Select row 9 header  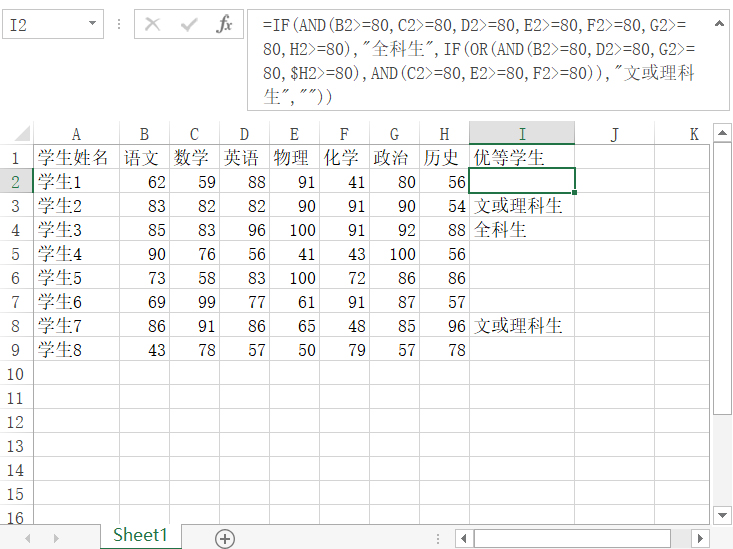pos(16,349)
